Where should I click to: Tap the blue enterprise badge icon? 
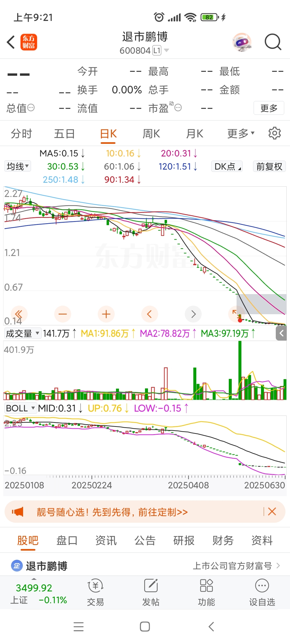(17, 566)
